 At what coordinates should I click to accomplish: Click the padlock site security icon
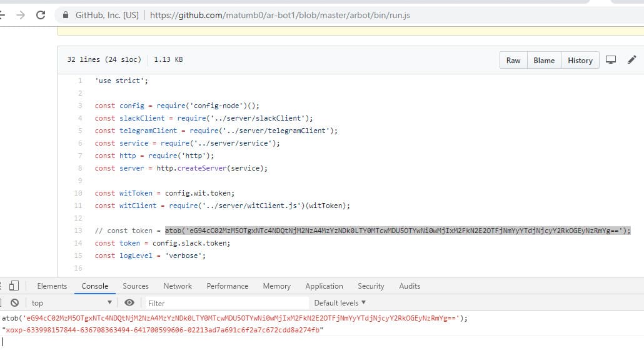click(66, 15)
